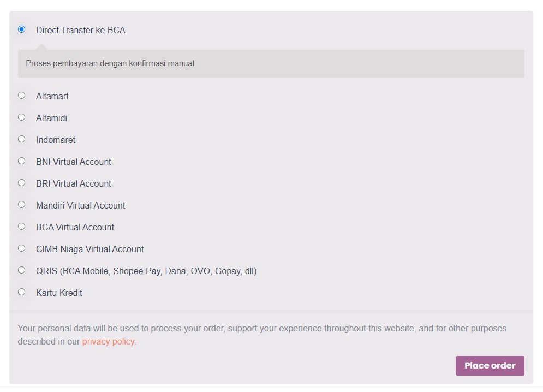Click the manual confirmation description box
Screen dimensions: 543x392
pyautogui.click(x=271, y=63)
